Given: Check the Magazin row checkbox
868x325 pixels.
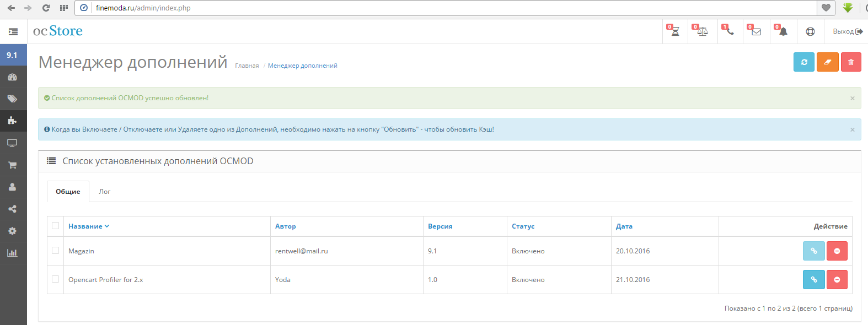Looking at the screenshot, I should 55,250.
